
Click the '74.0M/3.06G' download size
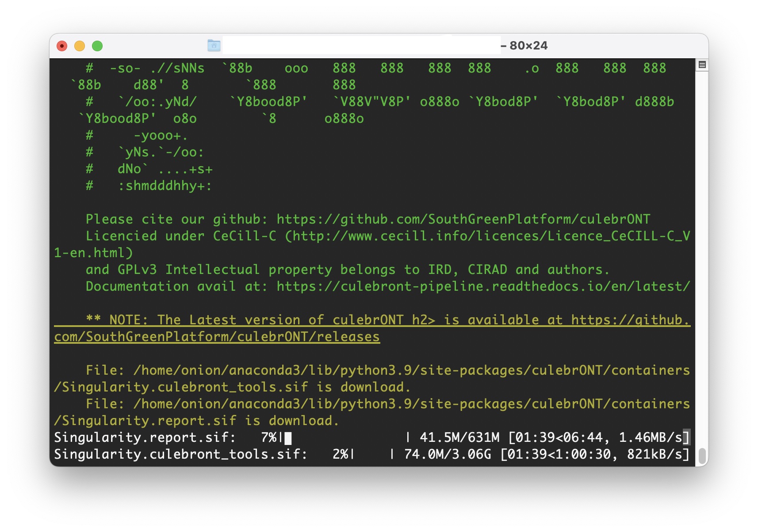(448, 454)
